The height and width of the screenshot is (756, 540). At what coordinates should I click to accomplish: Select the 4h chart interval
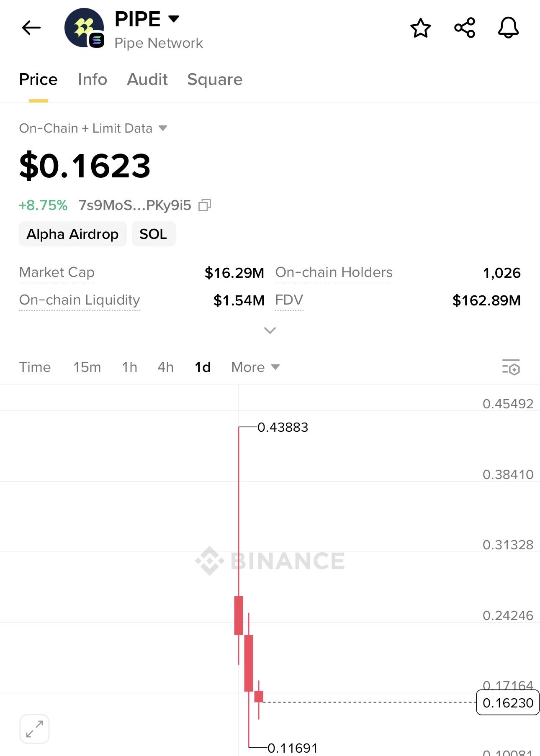(x=165, y=367)
